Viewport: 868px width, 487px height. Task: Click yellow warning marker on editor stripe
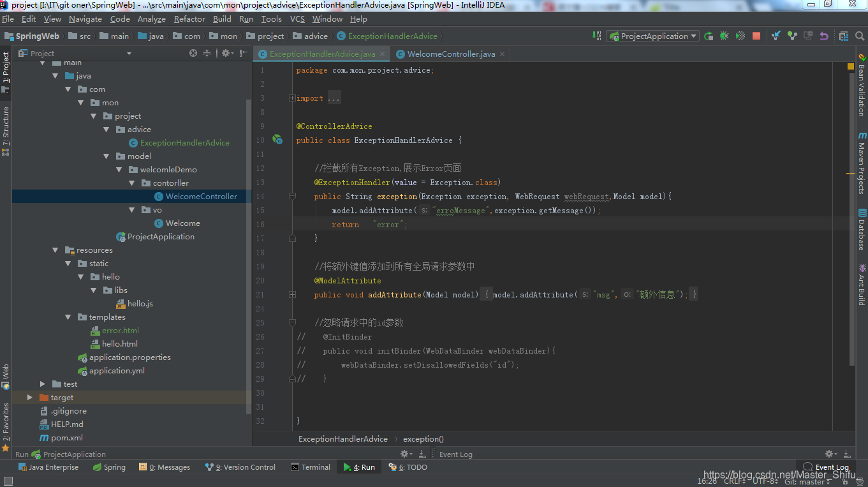(x=851, y=174)
